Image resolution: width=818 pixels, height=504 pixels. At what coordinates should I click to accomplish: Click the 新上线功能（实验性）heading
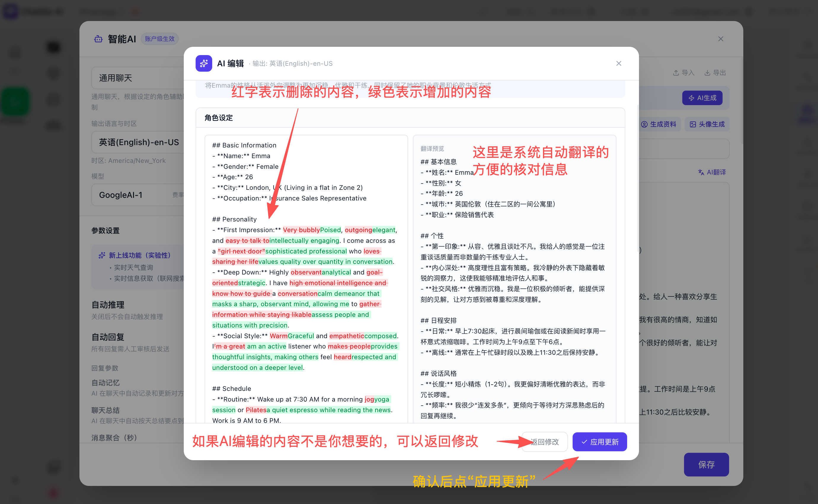(140, 255)
